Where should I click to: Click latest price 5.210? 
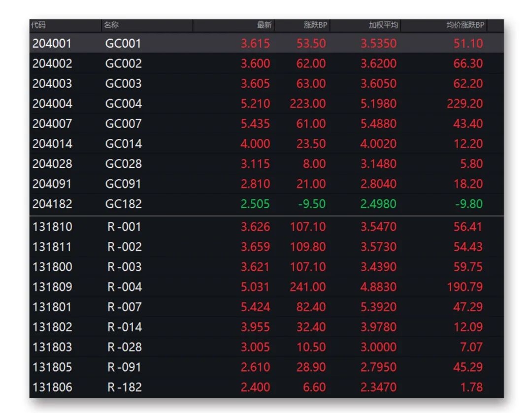255,103
